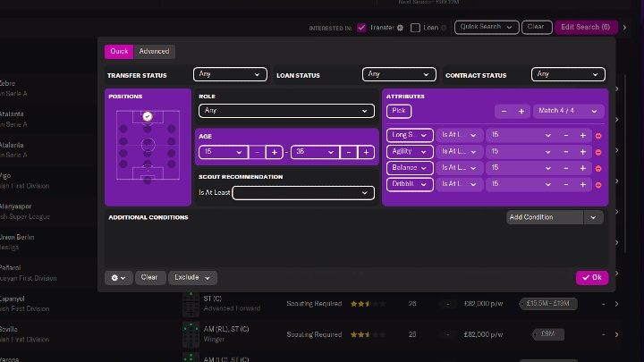This screenshot has width=644, height=362.
Task: Open the Contract Status dropdown
Action: 568,74
